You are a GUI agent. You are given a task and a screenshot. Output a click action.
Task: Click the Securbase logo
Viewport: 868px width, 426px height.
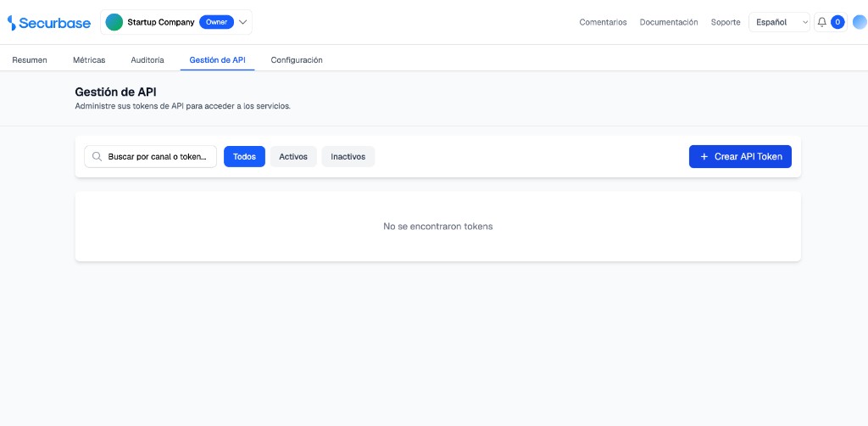point(48,23)
